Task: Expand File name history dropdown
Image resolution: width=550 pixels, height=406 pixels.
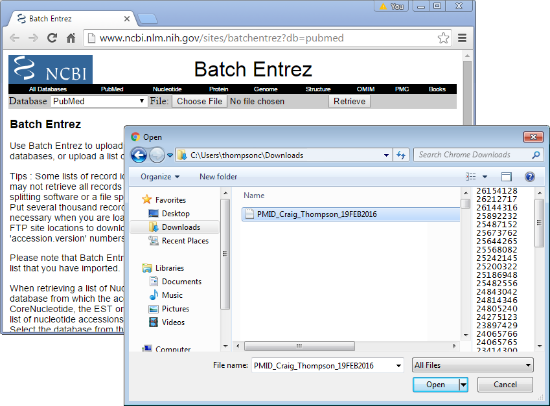Action: (398, 366)
